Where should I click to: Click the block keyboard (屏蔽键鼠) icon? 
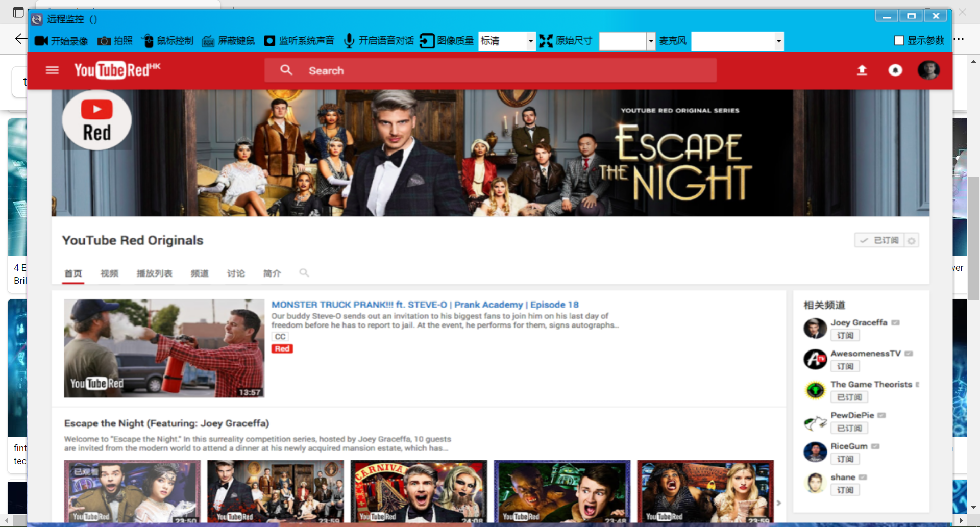pyautogui.click(x=208, y=41)
